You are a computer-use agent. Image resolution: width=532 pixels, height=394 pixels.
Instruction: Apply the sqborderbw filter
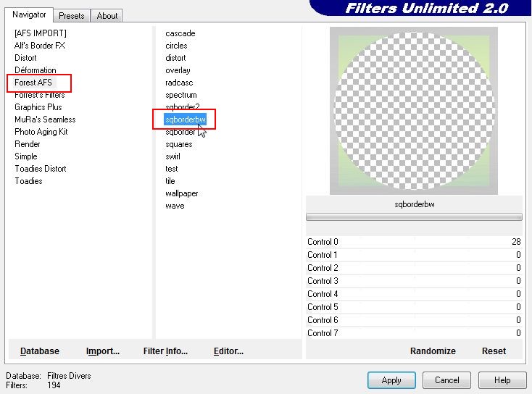[x=391, y=380]
